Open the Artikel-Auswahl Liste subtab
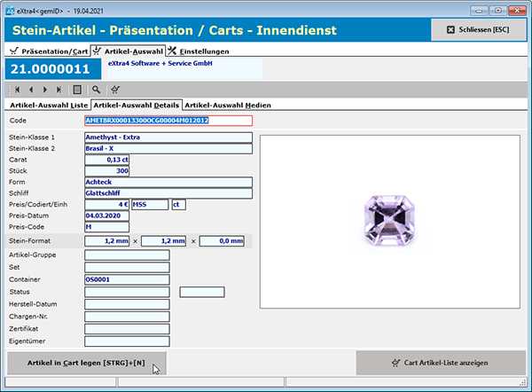Screen dimensions: 532x392 pyautogui.click(x=47, y=105)
